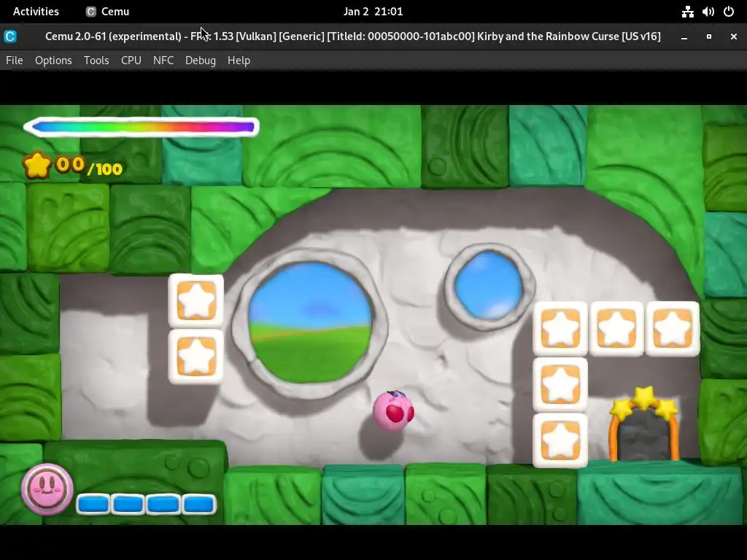
Task: Click the clock showing Jan 2 21:01
Action: (373, 12)
